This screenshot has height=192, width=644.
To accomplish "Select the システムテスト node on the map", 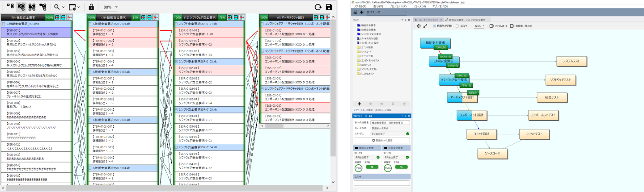I will point(571,61).
